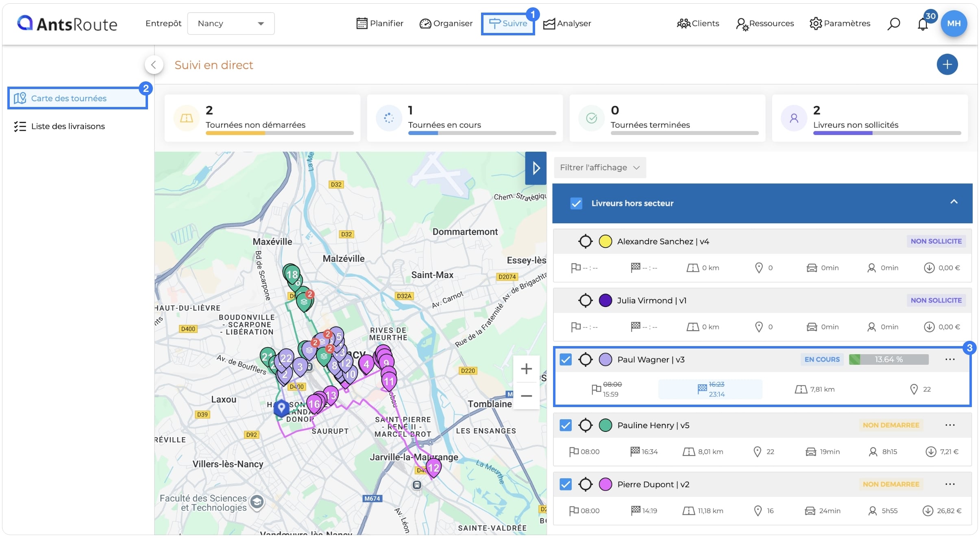Expand the Filtrer l'affichage dropdown
Screen dimensions: 980x538
pos(600,168)
